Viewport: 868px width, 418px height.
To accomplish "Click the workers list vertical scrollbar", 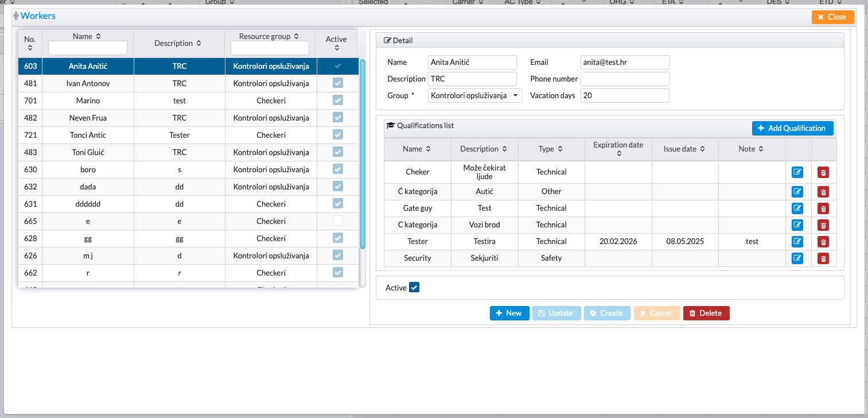I will (x=362, y=154).
